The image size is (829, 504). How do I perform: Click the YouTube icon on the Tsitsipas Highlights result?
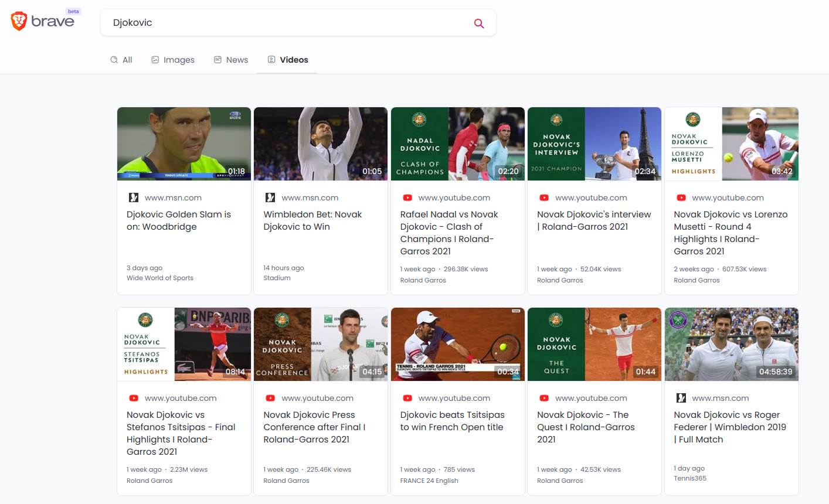134,398
